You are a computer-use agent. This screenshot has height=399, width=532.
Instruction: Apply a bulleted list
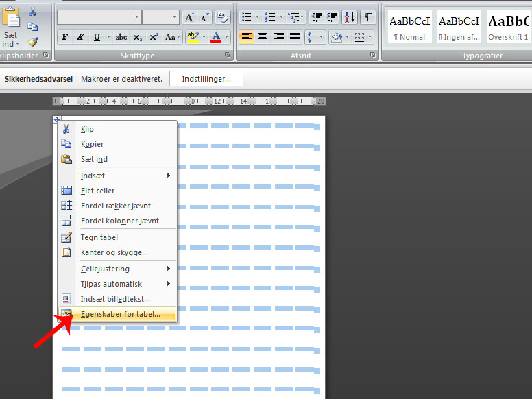[247, 17]
